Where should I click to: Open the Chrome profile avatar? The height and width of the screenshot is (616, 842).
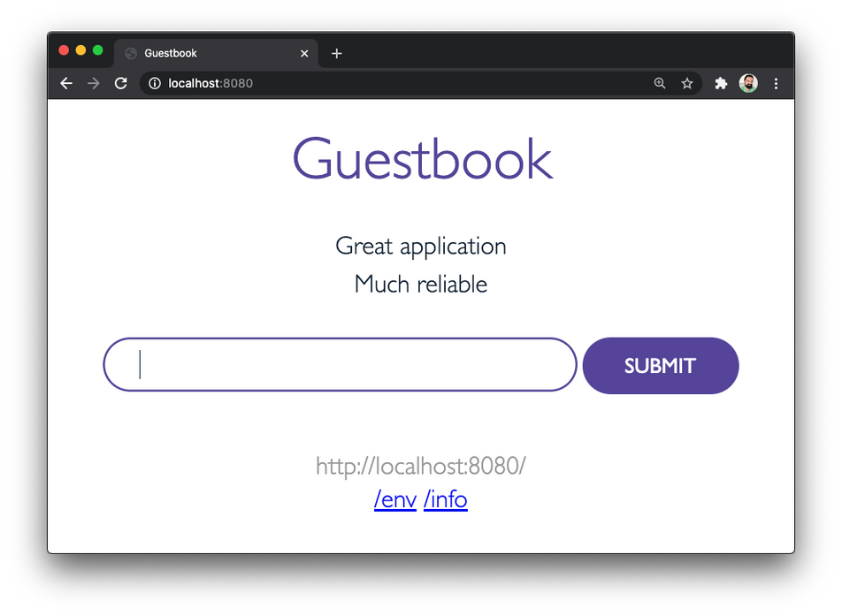click(748, 83)
